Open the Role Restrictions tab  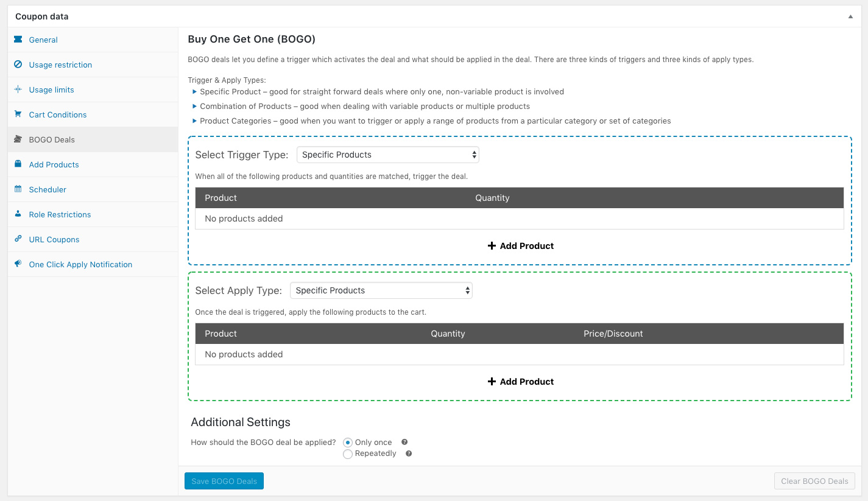[93, 214]
